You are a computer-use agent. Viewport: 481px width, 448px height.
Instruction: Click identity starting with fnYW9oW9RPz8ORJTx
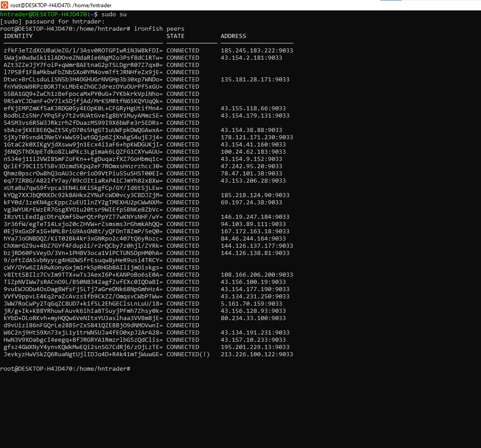tap(83, 87)
